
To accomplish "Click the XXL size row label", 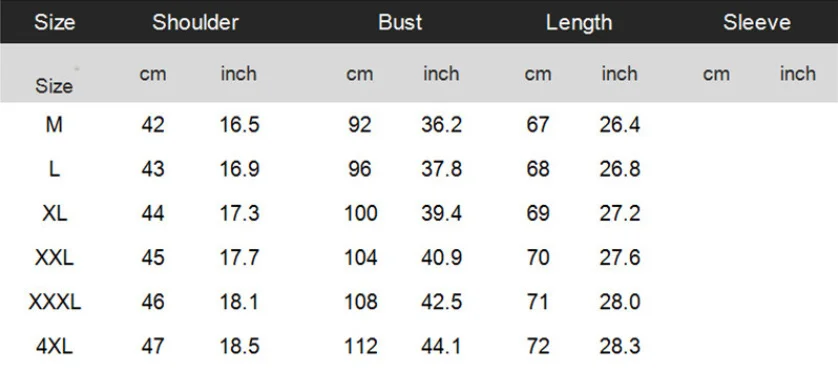I will 55,258.
